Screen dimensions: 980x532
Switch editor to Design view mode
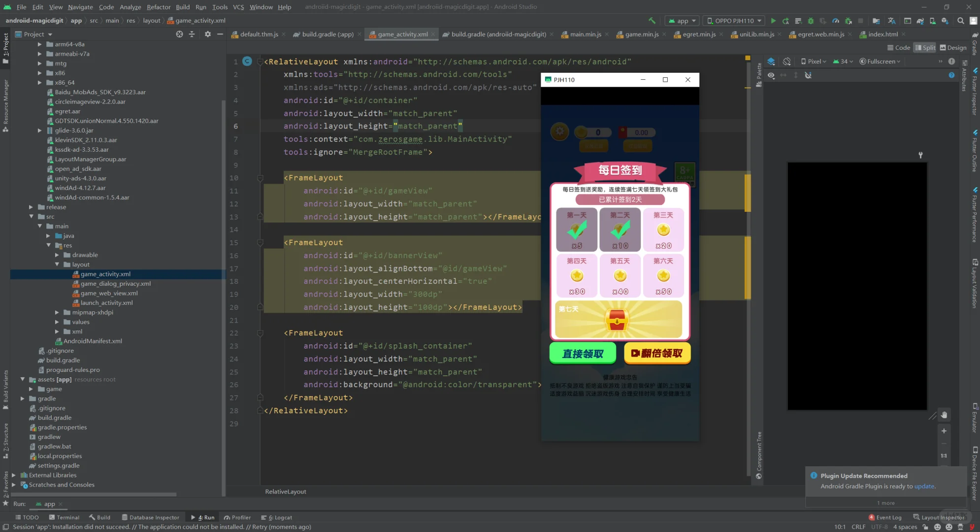[953, 48]
